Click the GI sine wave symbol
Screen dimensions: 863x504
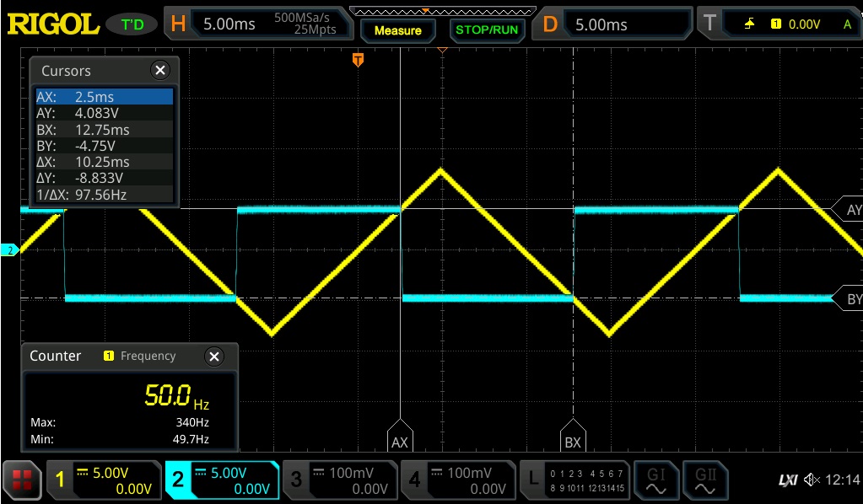(x=656, y=489)
